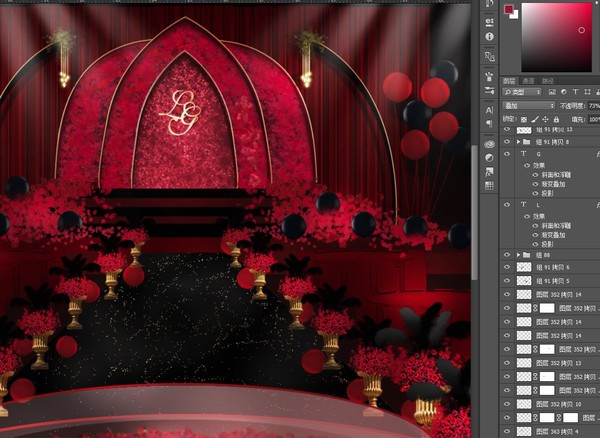Image resolution: width=600 pixels, height=438 pixels.
Task: Click lock all padlock icon
Action: 556,119
